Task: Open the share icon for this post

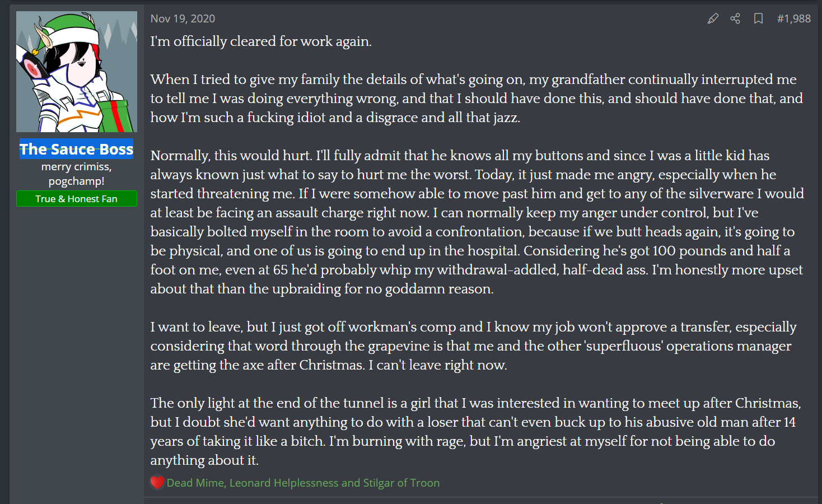Action: coord(735,18)
